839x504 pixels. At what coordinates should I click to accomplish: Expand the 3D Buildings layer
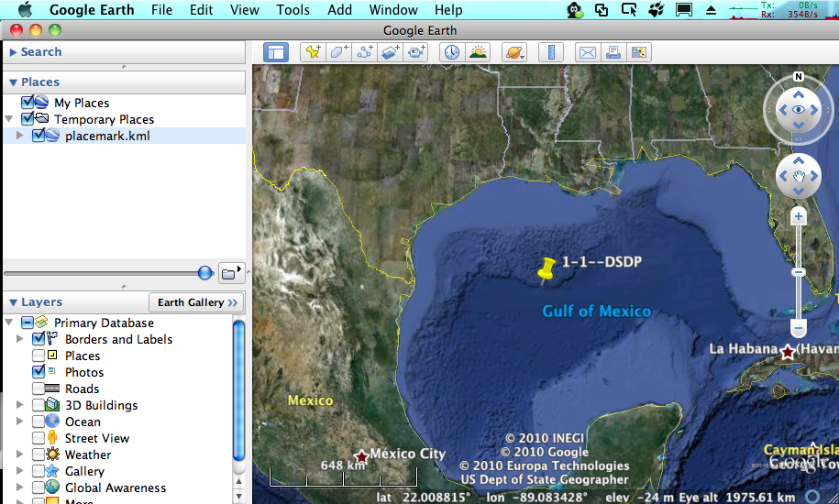pos(20,405)
